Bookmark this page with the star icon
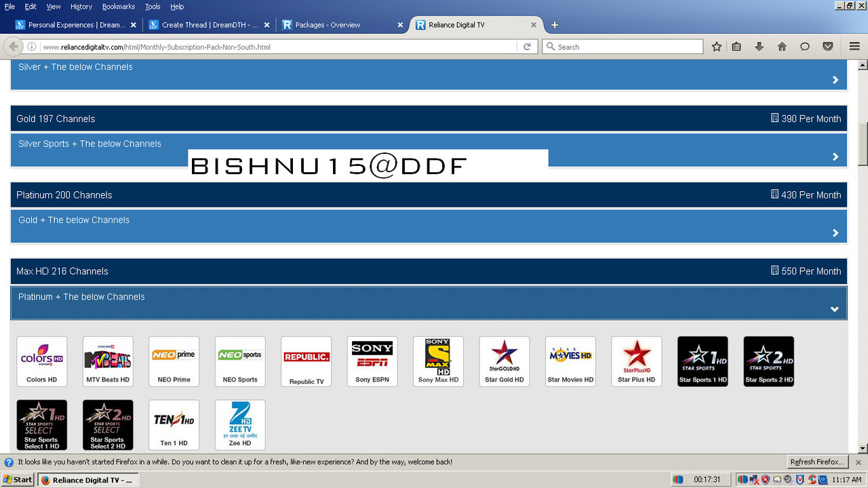The image size is (868, 488). [717, 47]
